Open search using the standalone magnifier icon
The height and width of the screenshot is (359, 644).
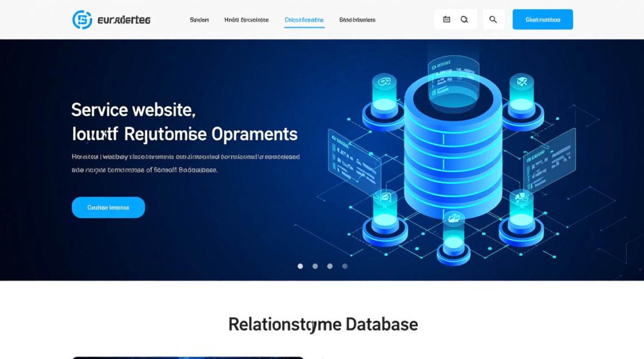tap(493, 20)
